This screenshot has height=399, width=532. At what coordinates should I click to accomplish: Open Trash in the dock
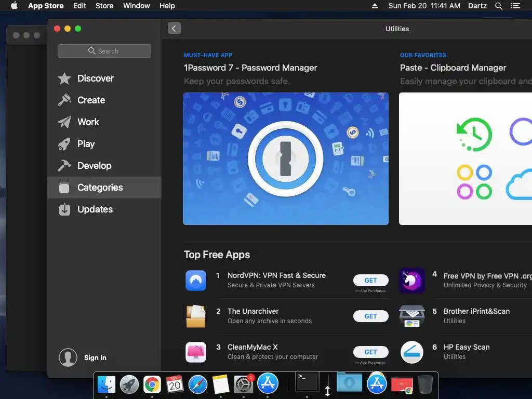pyautogui.click(x=425, y=384)
